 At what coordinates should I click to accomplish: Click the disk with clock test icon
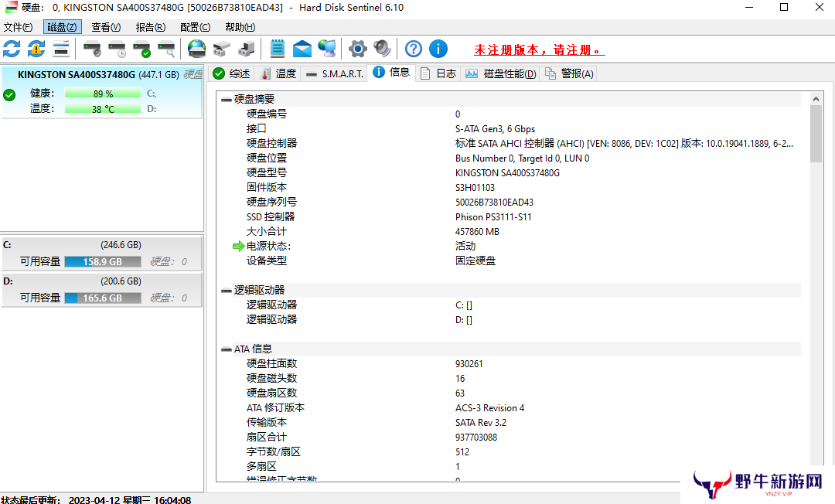118,49
